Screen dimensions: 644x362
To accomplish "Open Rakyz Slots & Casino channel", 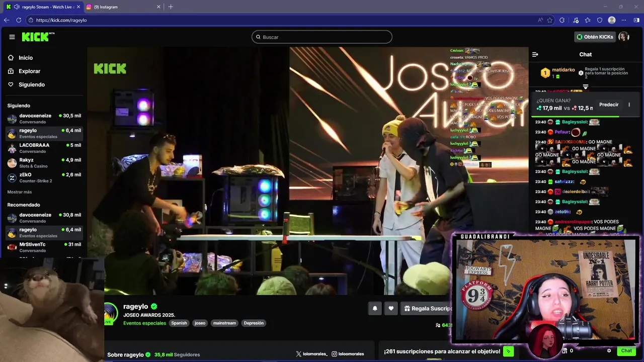I will click(x=44, y=163).
